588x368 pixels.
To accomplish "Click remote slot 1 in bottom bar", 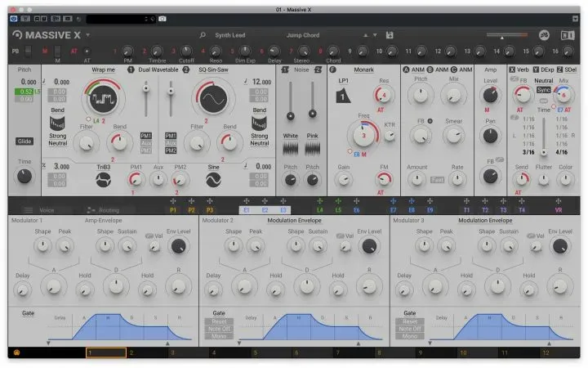I will tap(106, 352).
